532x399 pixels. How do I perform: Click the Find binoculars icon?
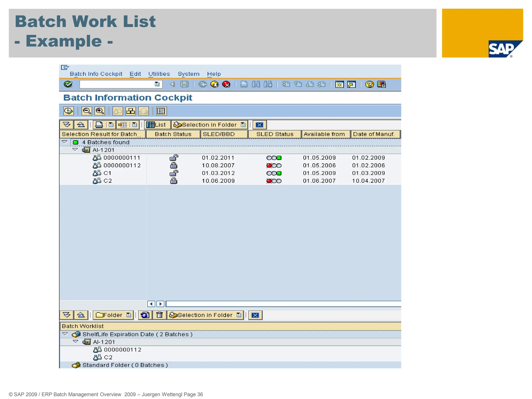point(256,84)
